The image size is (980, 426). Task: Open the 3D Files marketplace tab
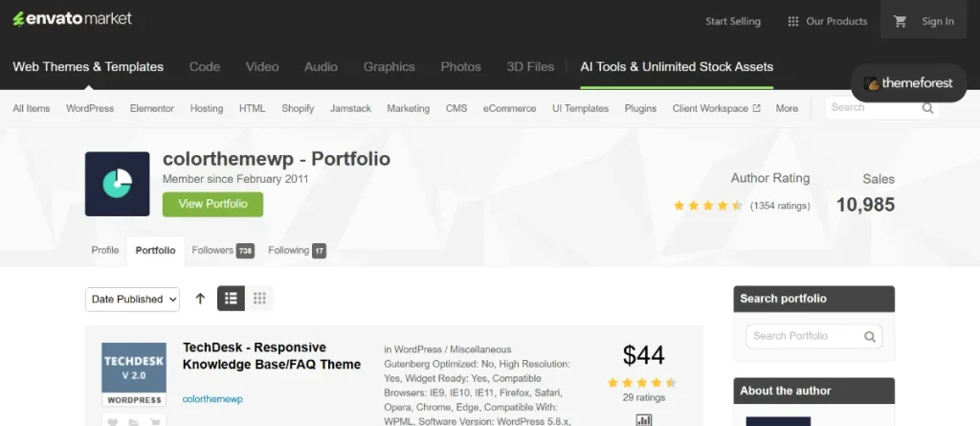(530, 66)
